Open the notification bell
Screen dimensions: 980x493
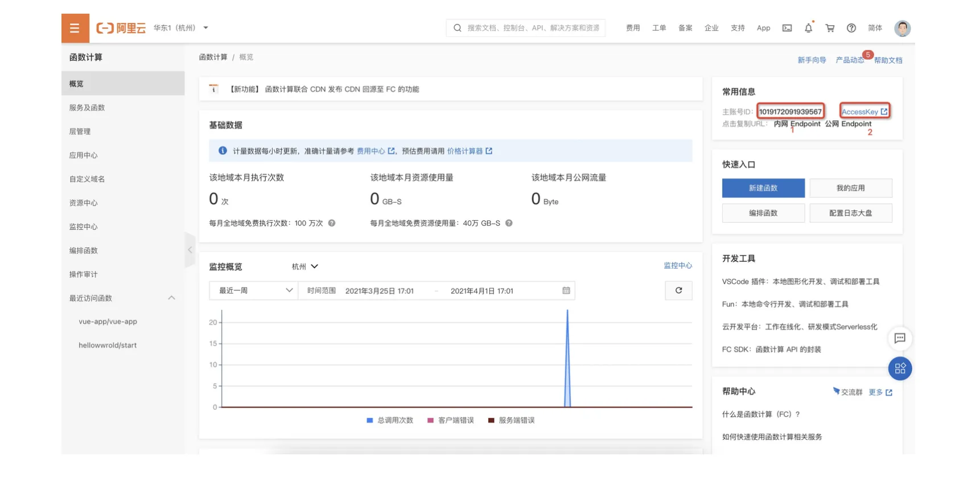click(x=809, y=28)
